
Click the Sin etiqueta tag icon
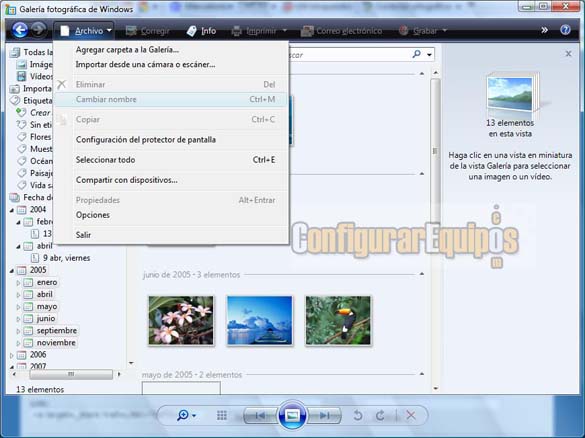[22, 125]
